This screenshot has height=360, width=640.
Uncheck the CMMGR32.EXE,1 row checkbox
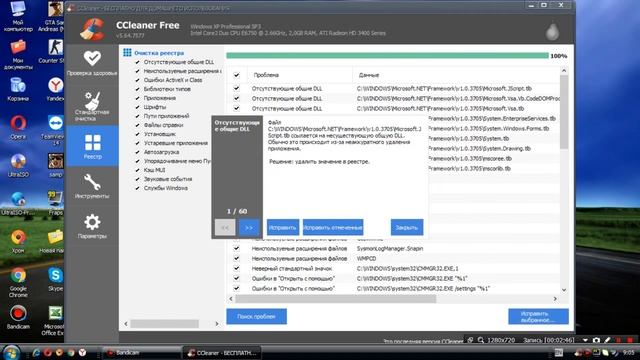click(x=236, y=268)
